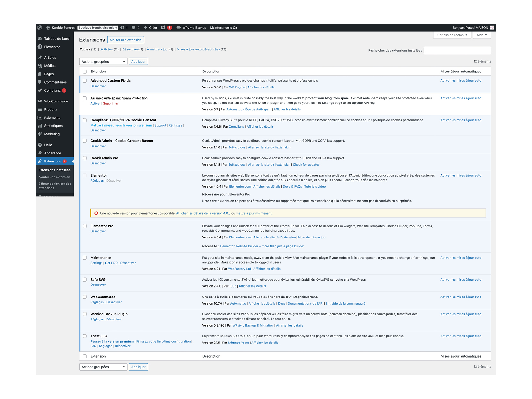This screenshot has height=399, width=532.
Task: Click the WooCommerce sidebar icon
Action: (x=40, y=102)
